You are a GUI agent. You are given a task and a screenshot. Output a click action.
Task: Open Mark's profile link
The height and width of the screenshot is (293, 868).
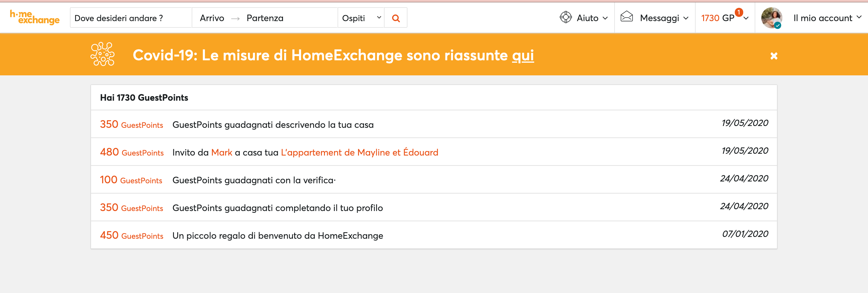[222, 153]
